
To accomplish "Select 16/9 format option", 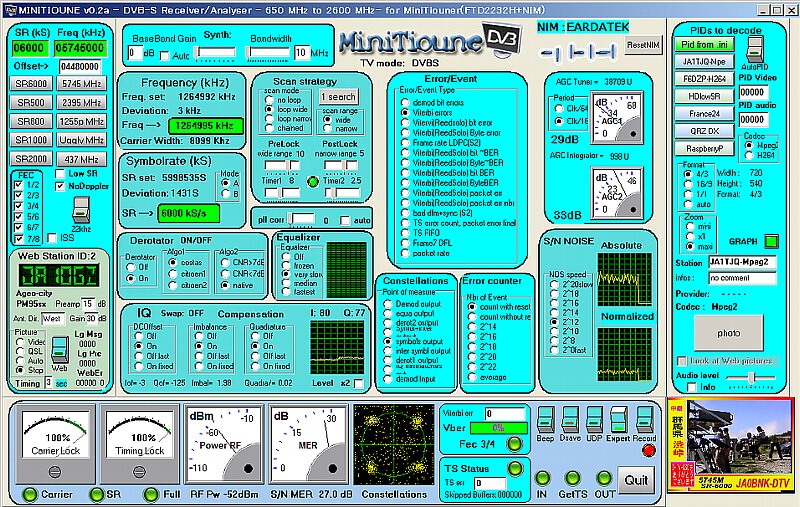I will (x=688, y=184).
